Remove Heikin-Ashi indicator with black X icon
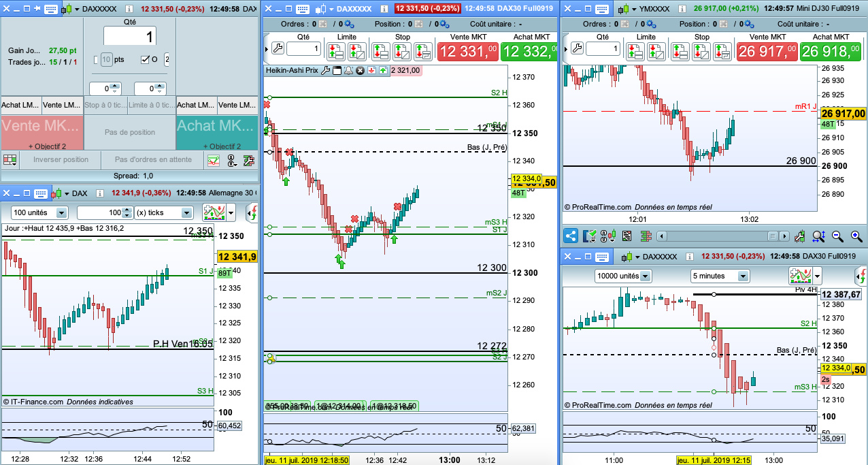The width and height of the screenshot is (868, 465). 360,70
